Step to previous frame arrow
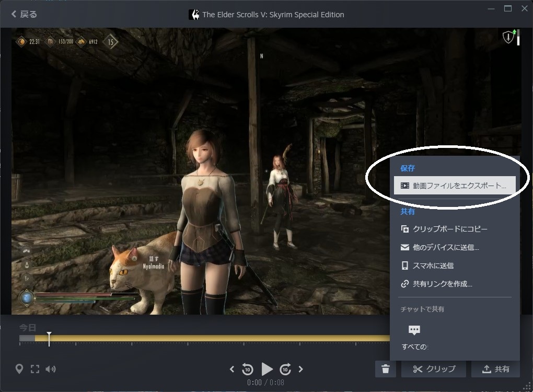 click(x=232, y=369)
